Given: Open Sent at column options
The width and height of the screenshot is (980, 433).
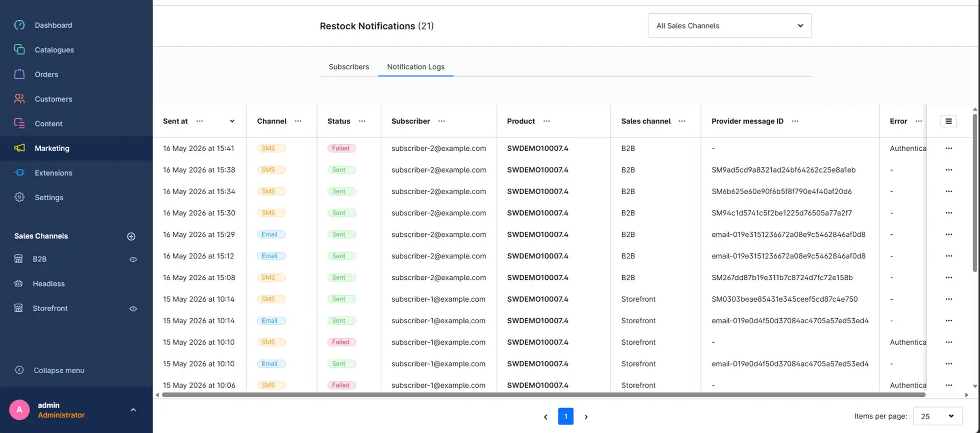Looking at the screenshot, I should pyautogui.click(x=200, y=121).
